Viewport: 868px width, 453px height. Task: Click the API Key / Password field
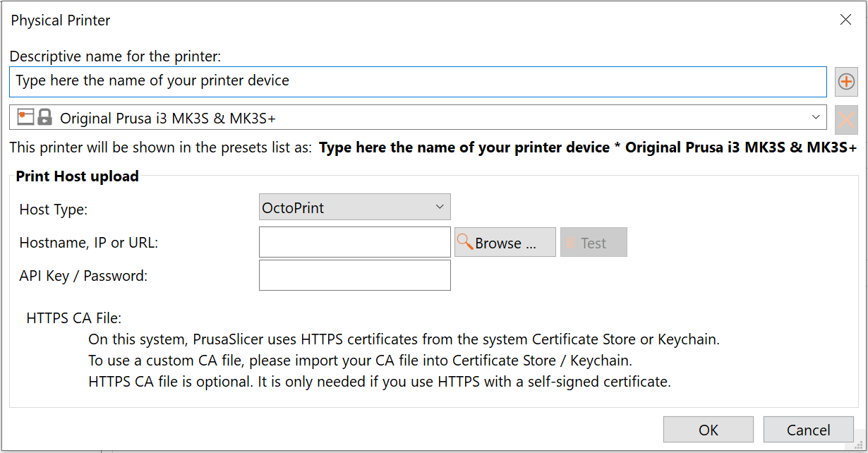tap(355, 275)
